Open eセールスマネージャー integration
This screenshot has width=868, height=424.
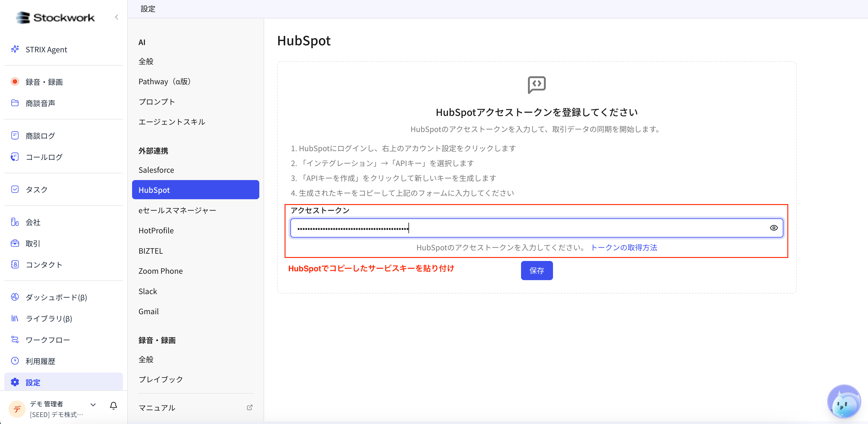177,210
